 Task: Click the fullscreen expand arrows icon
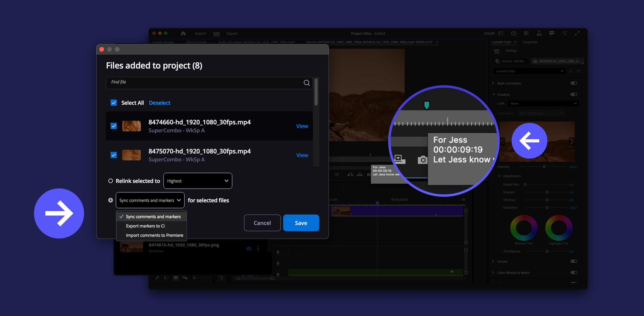point(577,33)
